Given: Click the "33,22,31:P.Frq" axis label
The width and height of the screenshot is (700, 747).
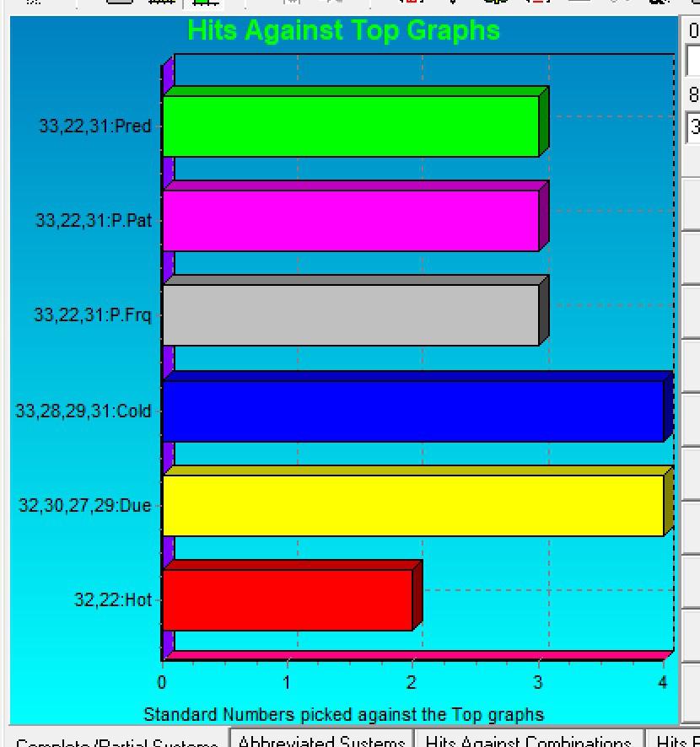Looking at the screenshot, I should click(x=92, y=315).
